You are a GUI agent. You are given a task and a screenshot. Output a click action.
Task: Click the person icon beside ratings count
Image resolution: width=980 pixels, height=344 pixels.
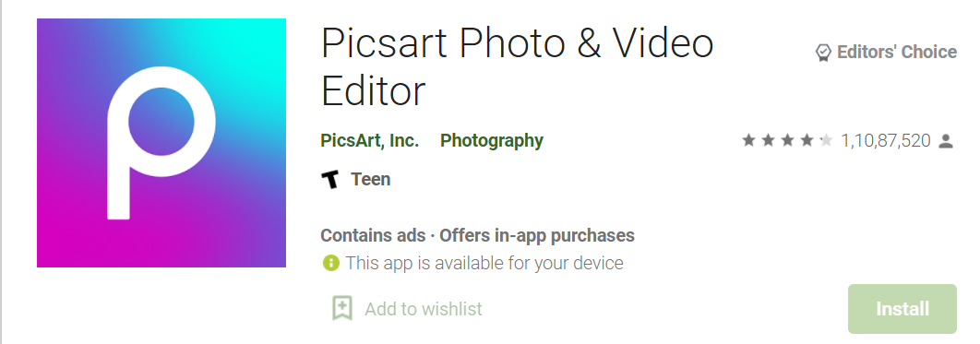(946, 141)
